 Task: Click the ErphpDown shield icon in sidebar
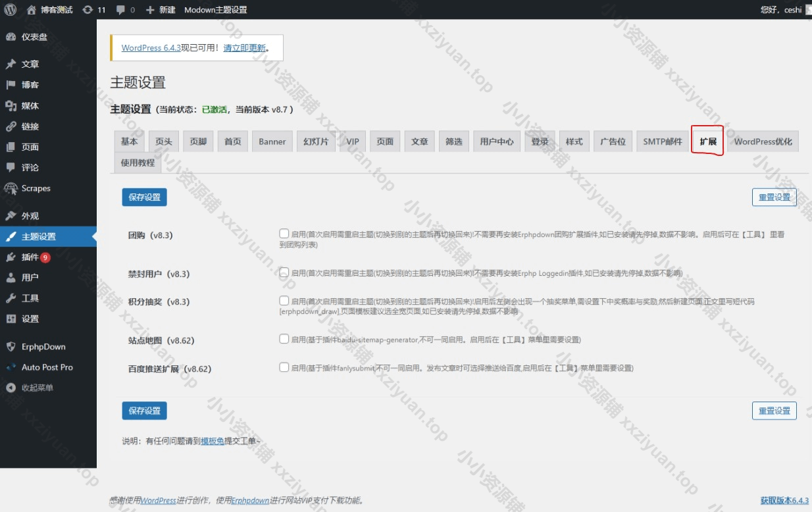pyautogui.click(x=11, y=347)
